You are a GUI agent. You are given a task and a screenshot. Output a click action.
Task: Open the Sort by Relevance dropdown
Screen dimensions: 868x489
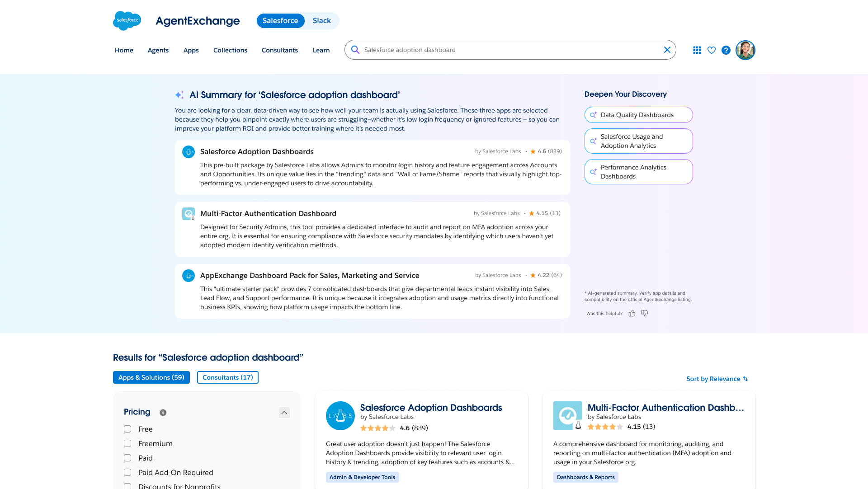[x=717, y=379]
